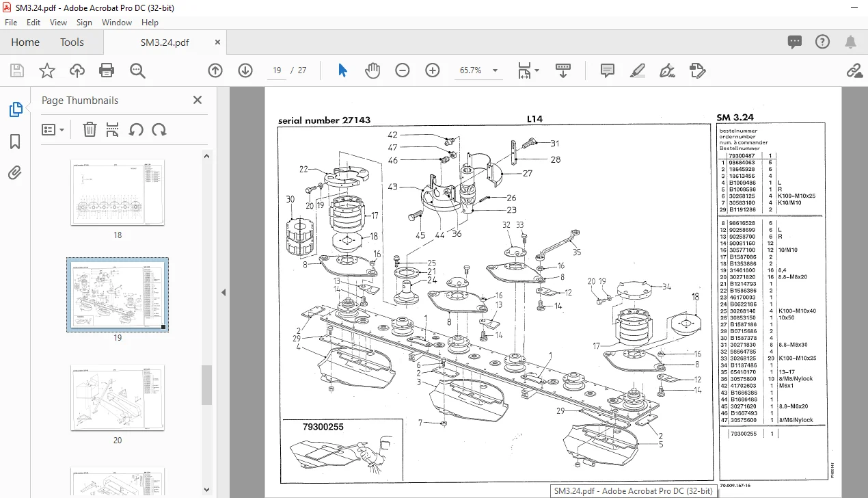
Task: Bookmark the file with the star icon
Action: [46, 70]
